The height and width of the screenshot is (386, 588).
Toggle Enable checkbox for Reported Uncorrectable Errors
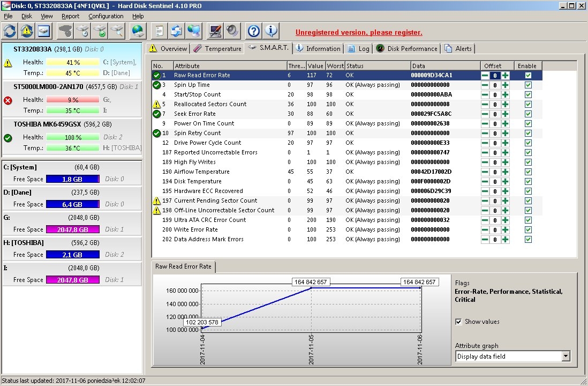pyautogui.click(x=528, y=152)
